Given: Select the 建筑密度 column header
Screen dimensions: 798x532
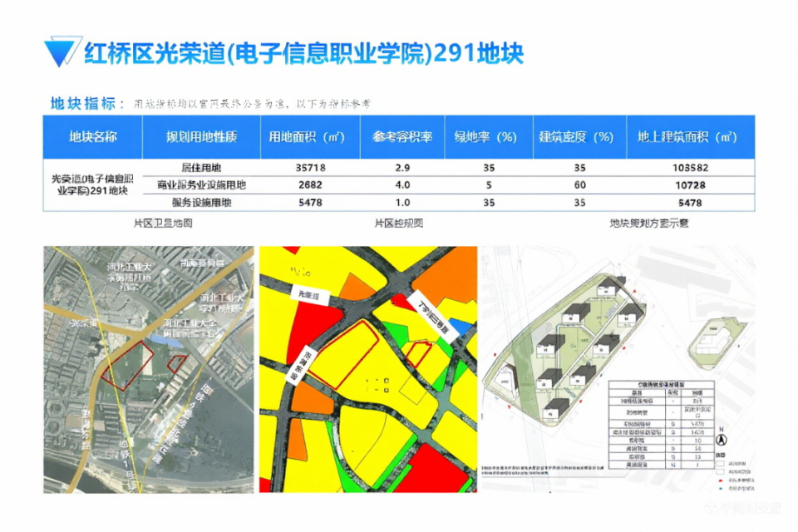Looking at the screenshot, I should [x=579, y=137].
